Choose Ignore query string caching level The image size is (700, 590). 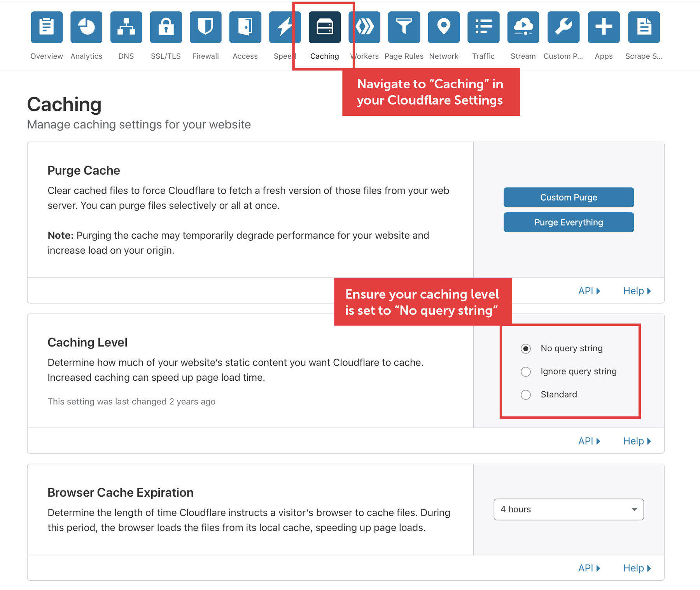[526, 372]
